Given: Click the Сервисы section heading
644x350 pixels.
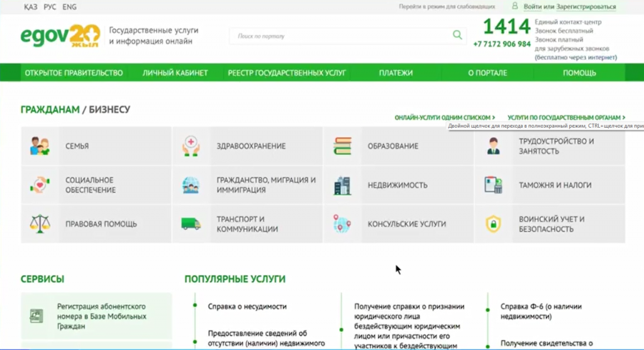Looking at the screenshot, I should tap(42, 279).
